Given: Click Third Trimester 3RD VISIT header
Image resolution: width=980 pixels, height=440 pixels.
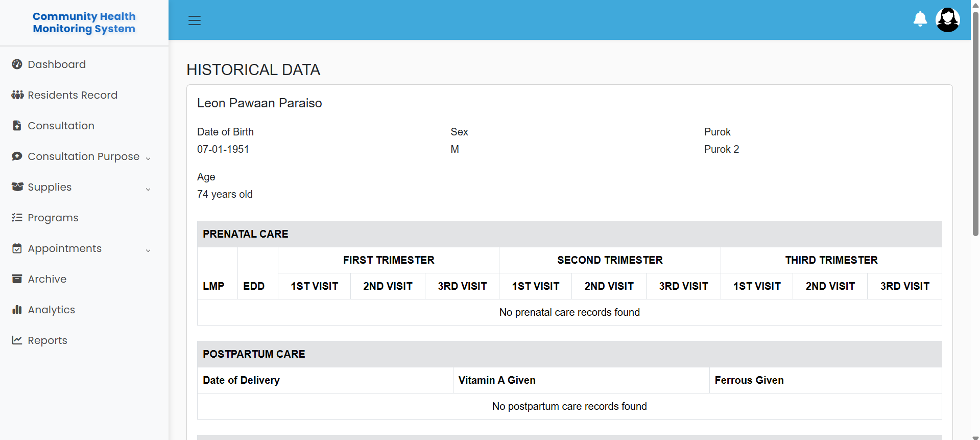Looking at the screenshot, I should [x=904, y=286].
